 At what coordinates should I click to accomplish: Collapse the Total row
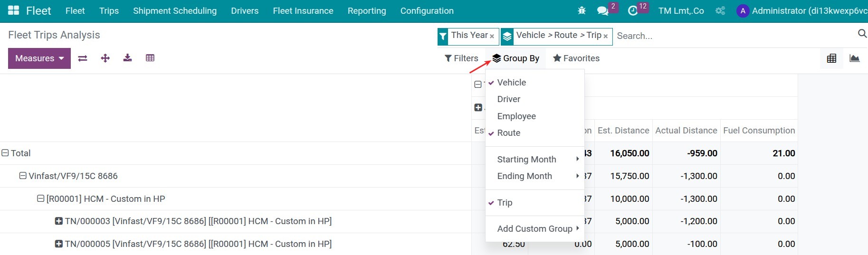tap(5, 153)
